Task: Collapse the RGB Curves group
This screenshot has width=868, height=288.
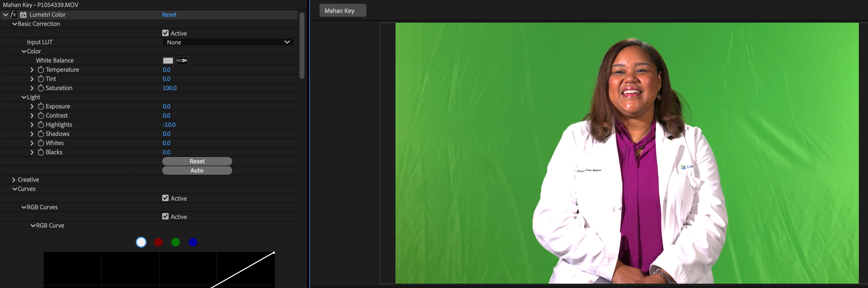Action: tap(24, 207)
